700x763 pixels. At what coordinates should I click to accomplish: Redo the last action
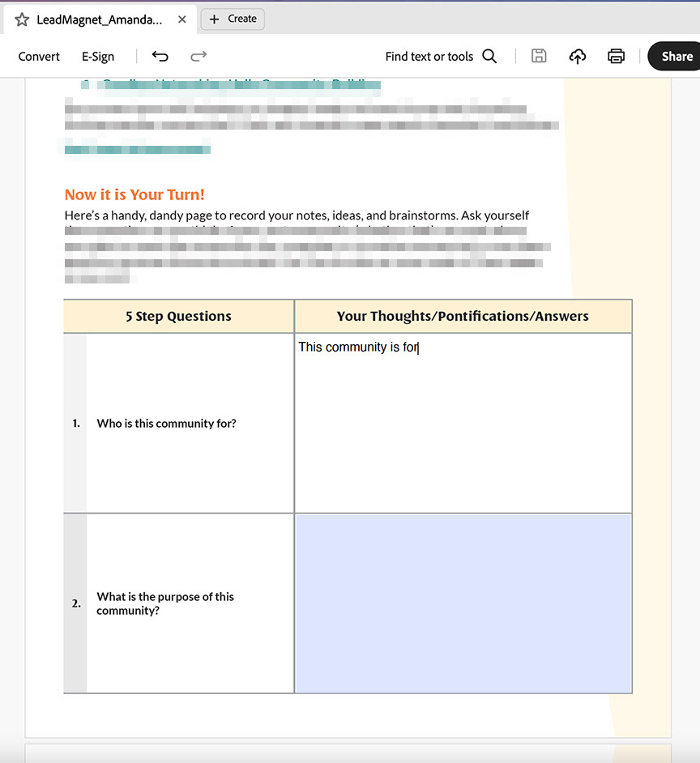pos(198,57)
